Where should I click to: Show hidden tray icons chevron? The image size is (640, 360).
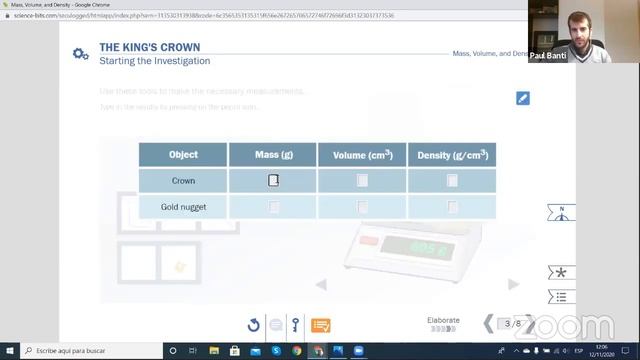click(x=516, y=351)
